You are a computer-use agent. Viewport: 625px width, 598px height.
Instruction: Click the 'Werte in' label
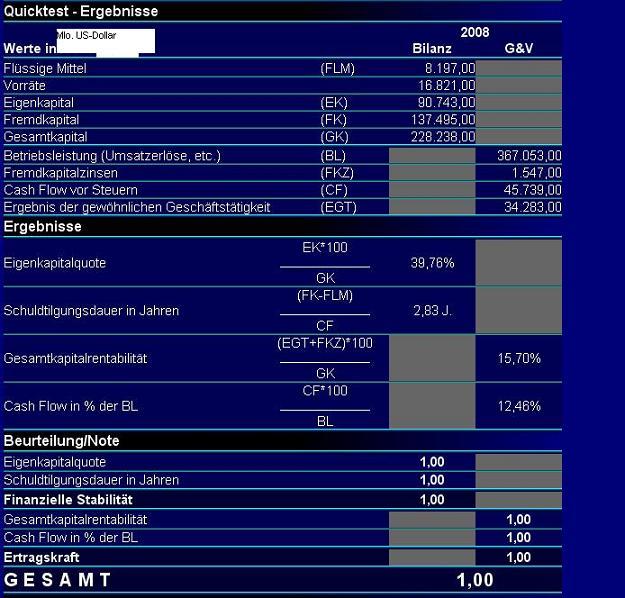coord(30,48)
